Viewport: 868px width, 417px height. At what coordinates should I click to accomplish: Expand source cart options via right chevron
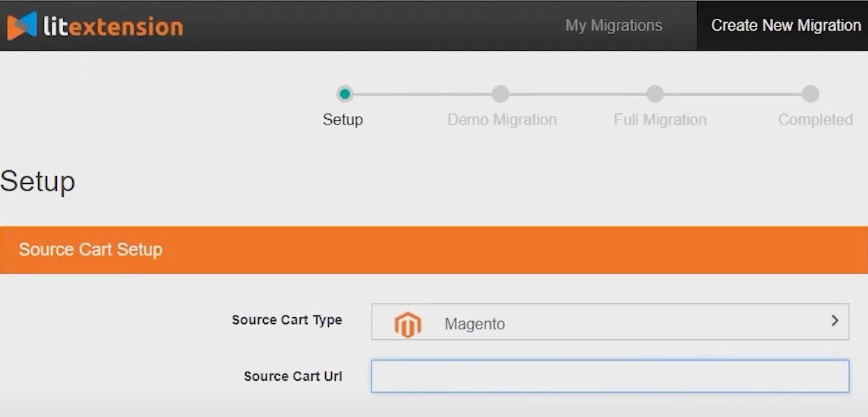pyautogui.click(x=835, y=321)
